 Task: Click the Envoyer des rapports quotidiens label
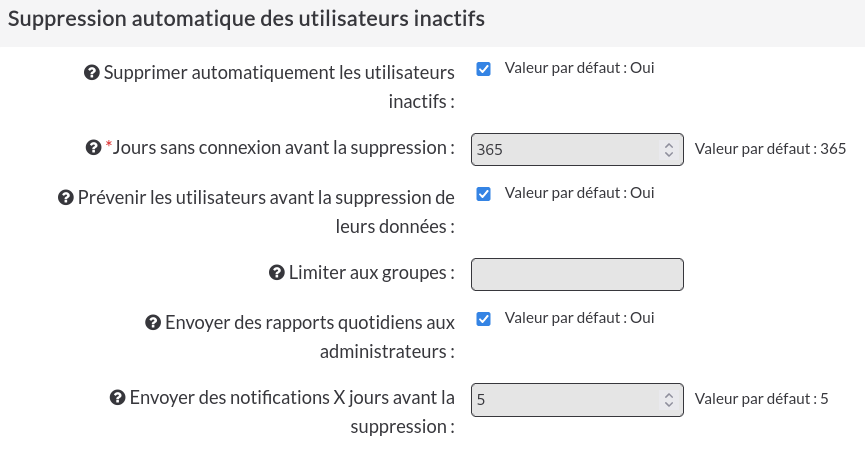pos(310,337)
